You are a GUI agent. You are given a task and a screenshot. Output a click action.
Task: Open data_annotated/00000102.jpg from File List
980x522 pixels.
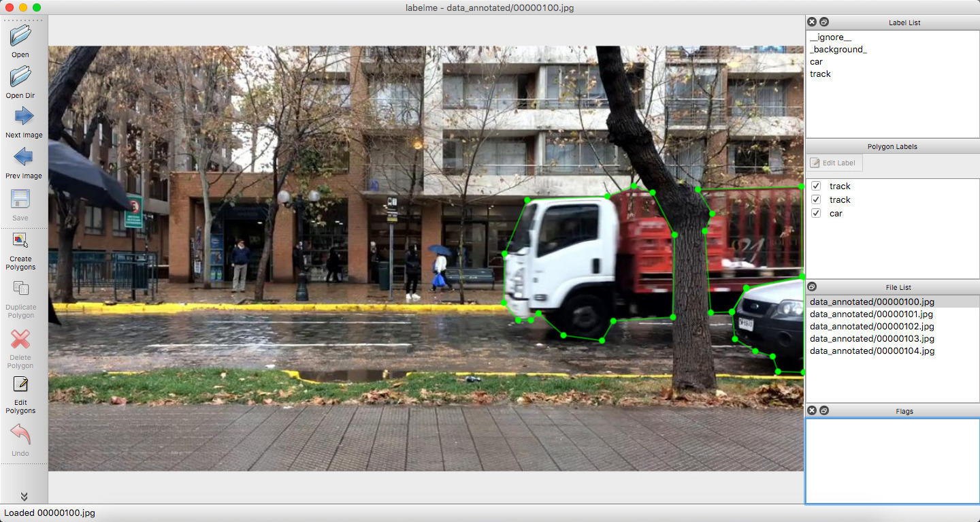872,327
